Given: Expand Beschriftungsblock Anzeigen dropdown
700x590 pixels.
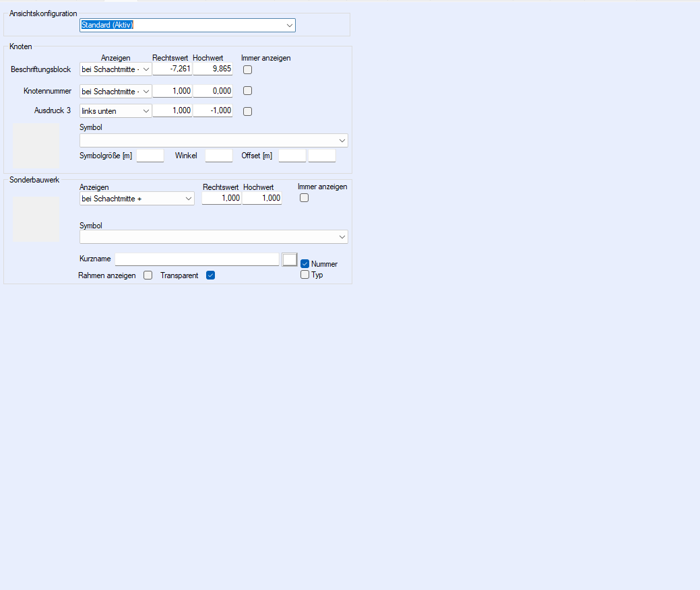Looking at the screenshot, I should pyautogui.click(x=115, y=69).
